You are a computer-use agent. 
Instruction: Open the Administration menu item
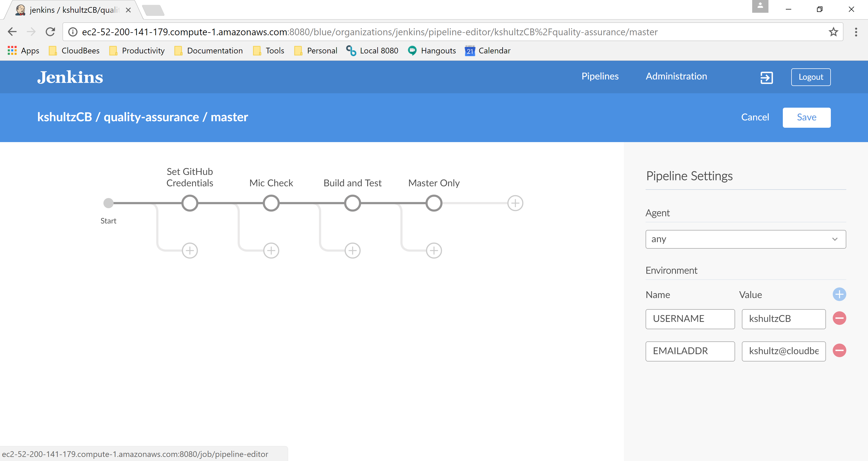[676, 76]
